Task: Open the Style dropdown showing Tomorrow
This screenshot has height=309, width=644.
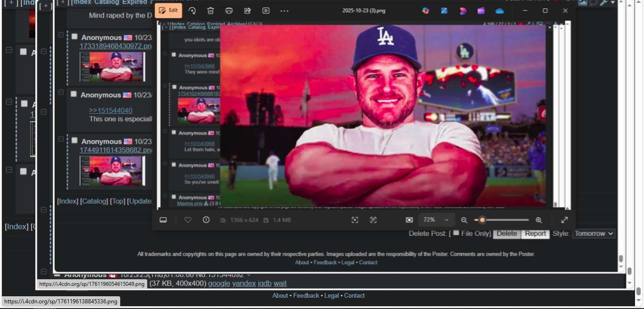Action: pos(594,234)
